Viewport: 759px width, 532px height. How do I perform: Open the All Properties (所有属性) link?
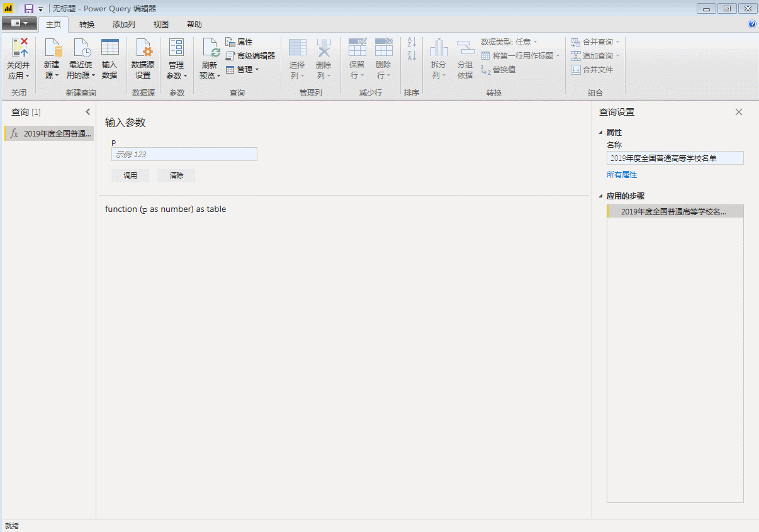pos(622,175)
